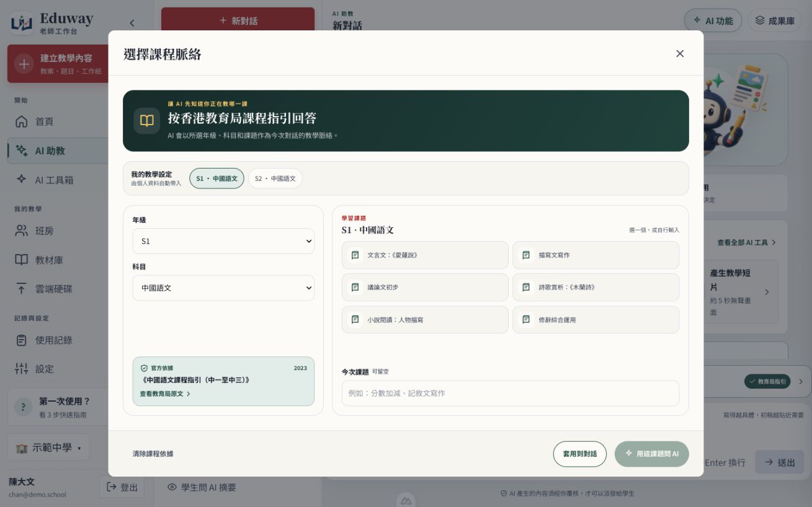This screenshot has height=507, width=812.
Task: Open the 科目 dropdown showing 中國語文
Action: click(223, 288)
